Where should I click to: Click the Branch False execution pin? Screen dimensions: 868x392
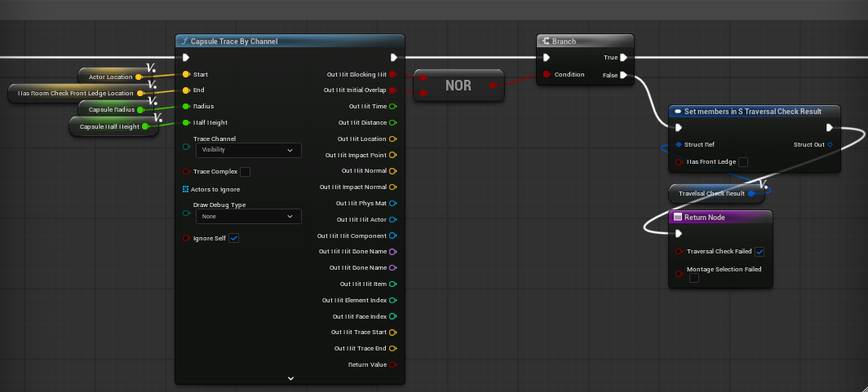pos(623,75)
